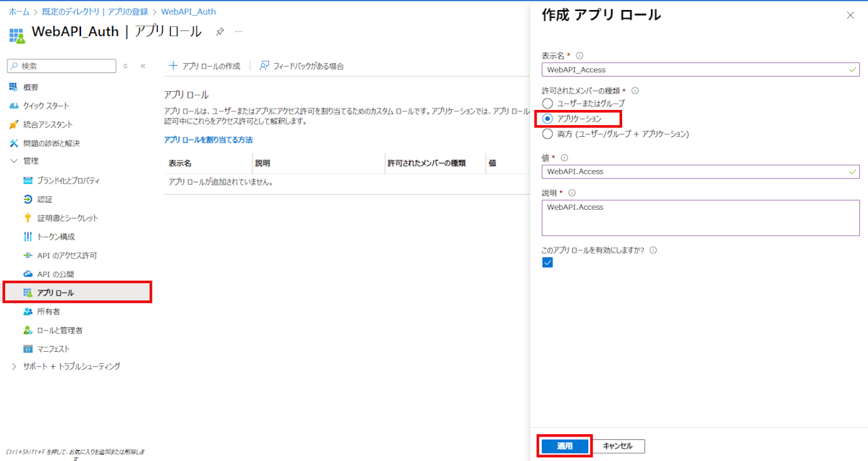Click the 説明 table column header
Screen dimensions: 868x461
pos(263,164)
